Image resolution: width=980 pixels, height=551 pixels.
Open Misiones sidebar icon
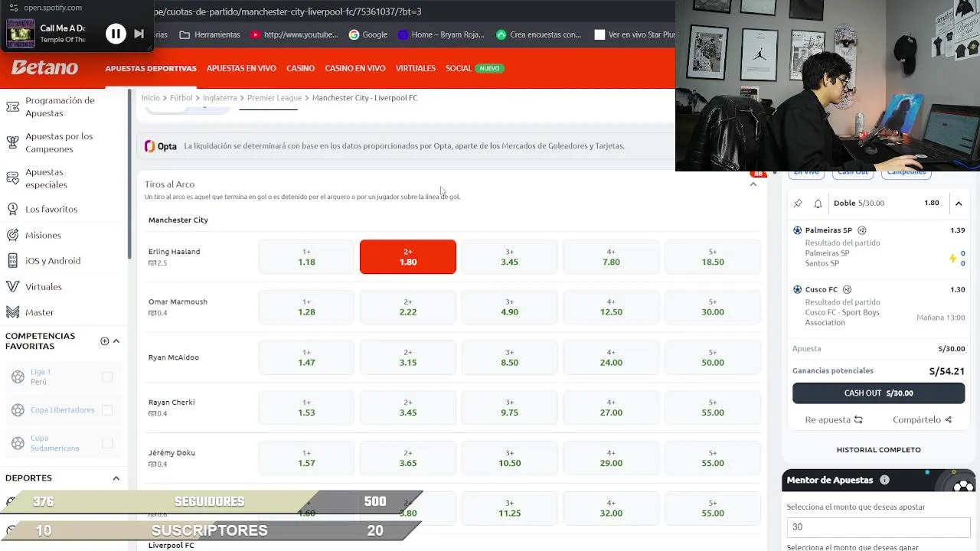(x=12, y=235)
